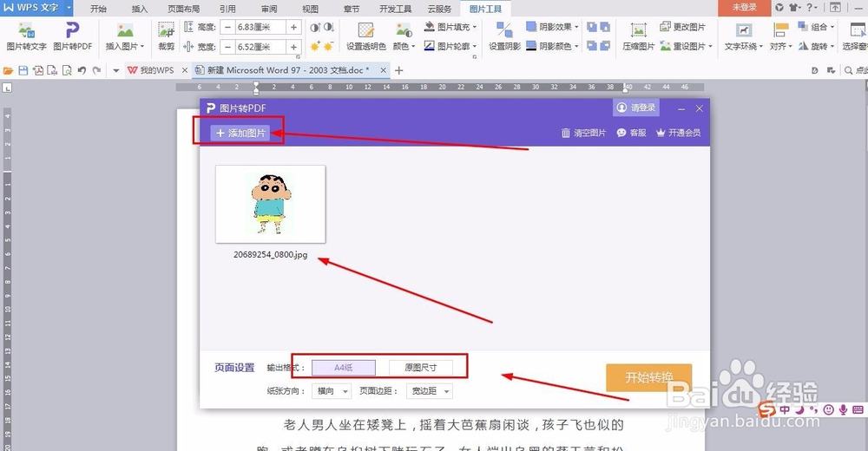Viewport: 868px width, 451px height.
Task: Click 设置透明色 tool
Action: coord(366,36)
